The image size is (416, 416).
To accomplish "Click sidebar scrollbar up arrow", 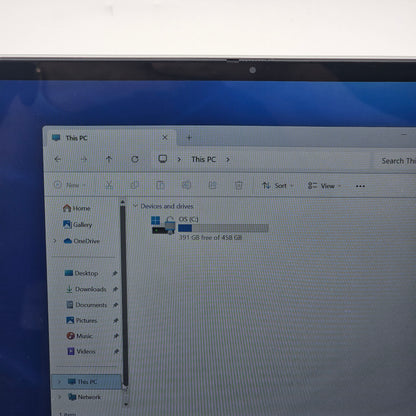I will click(122, 202).
